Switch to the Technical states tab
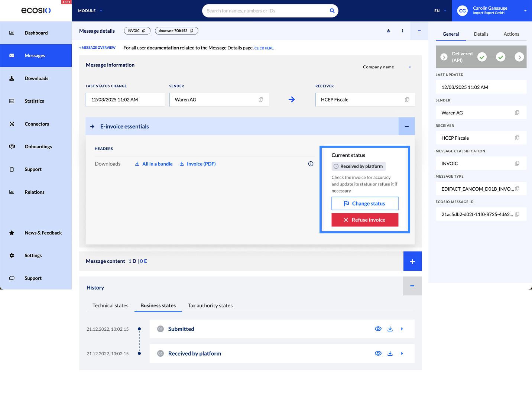The width and height of the screenshot is (532, 398). coord(110,306)
